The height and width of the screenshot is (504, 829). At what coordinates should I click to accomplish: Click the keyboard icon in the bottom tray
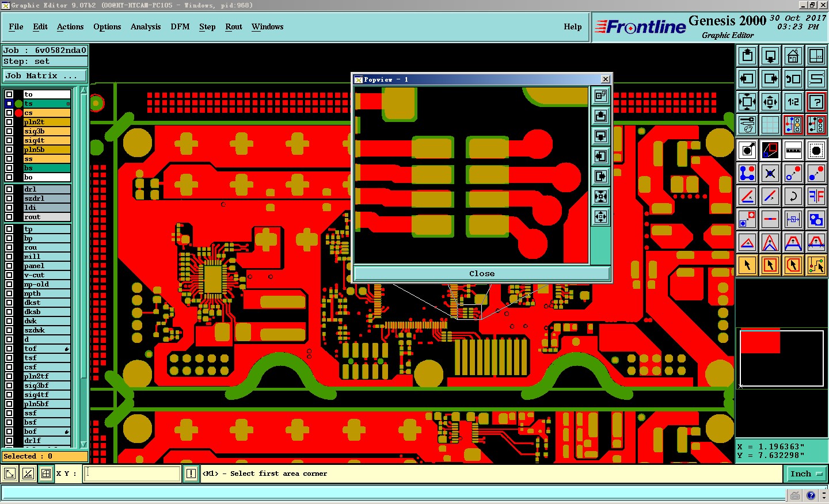pos(795,495)
